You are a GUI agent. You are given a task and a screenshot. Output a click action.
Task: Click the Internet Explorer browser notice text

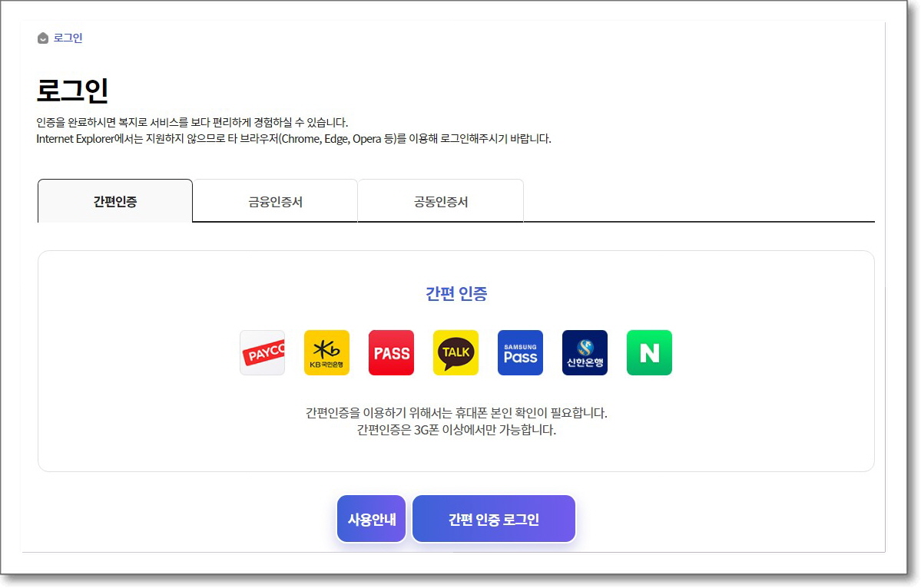[x=293, y=139]
